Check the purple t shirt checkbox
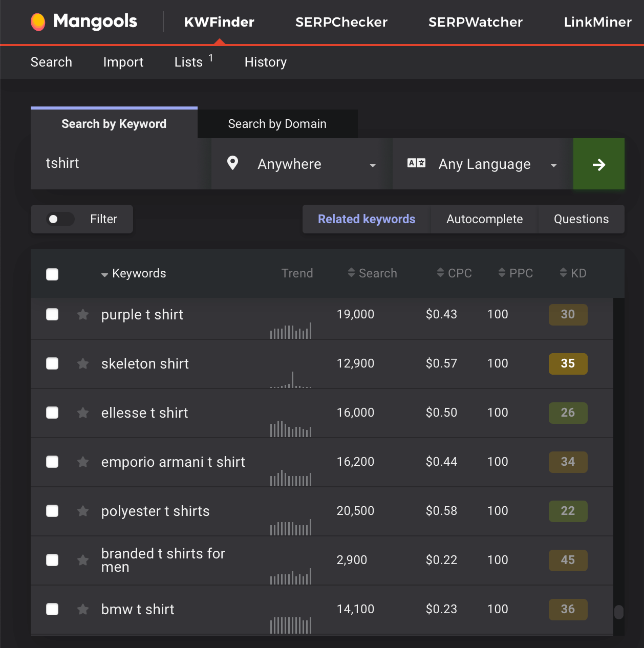The height and width of the screenshot is (648, 644). click(52, 314)
